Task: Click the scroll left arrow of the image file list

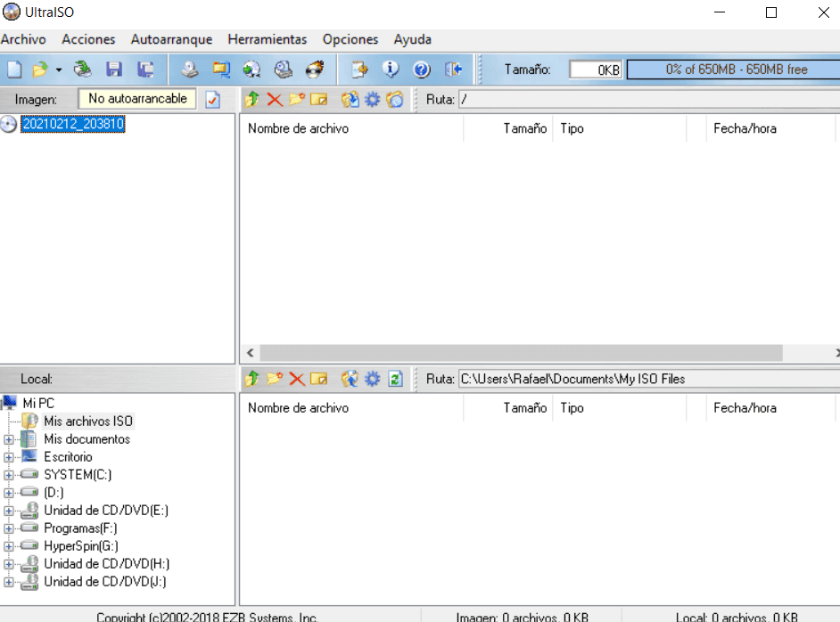Action: 251,353
